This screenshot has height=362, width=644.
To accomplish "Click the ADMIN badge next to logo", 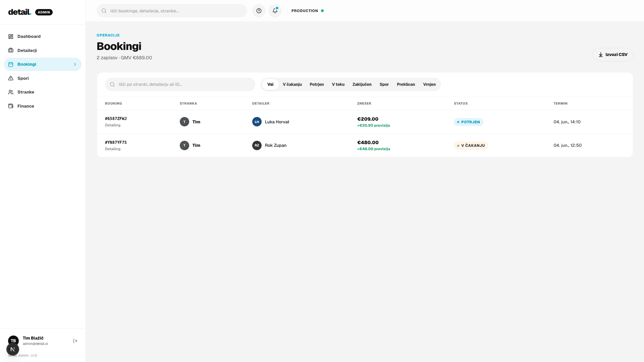I will click(x=44, y=12).
